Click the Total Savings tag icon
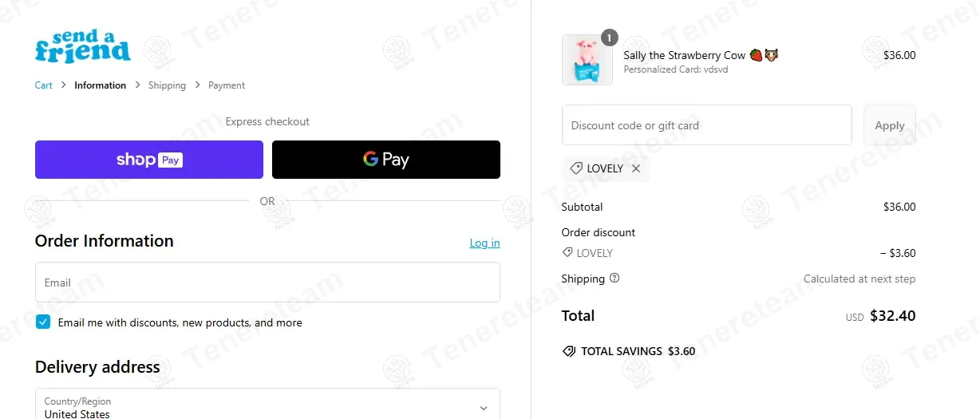This screenshot has height=419, width=980. [569, 351]
